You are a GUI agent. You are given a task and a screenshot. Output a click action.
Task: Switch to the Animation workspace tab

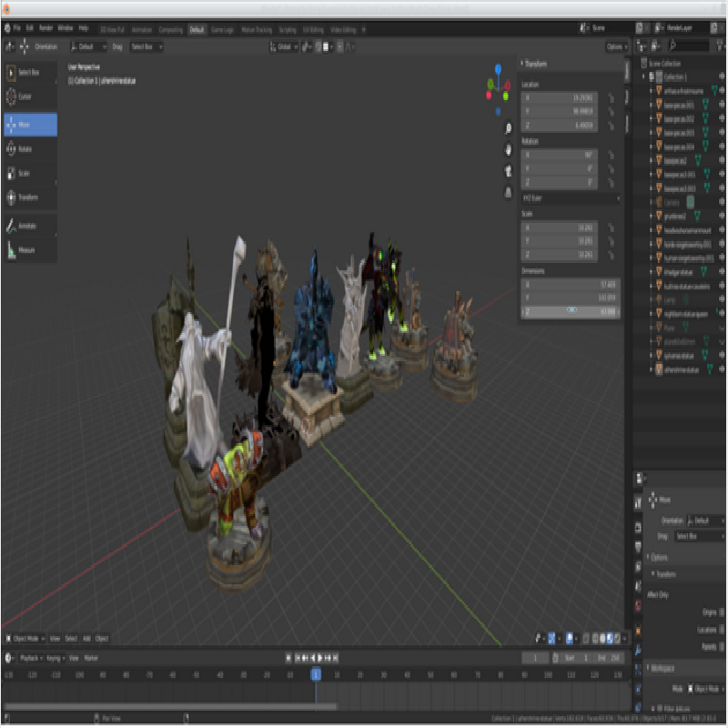(x=142, y=30)
